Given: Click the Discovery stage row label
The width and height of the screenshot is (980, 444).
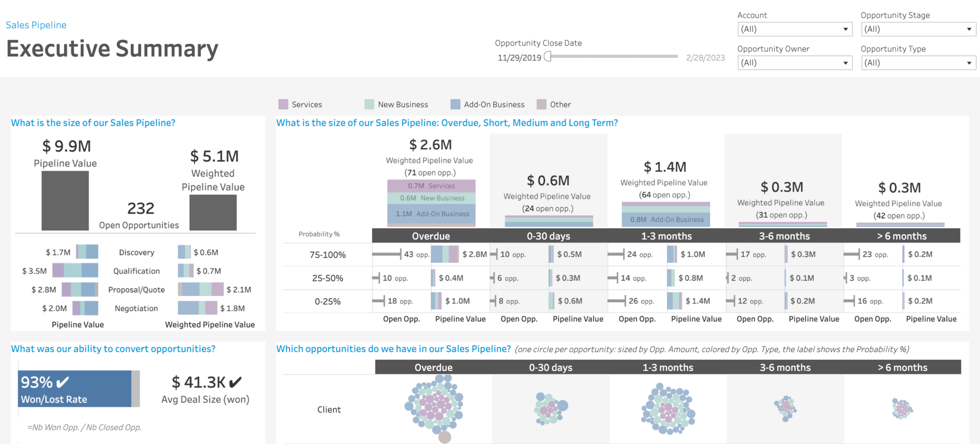Looking at the screenshot, I should point(136,252).
